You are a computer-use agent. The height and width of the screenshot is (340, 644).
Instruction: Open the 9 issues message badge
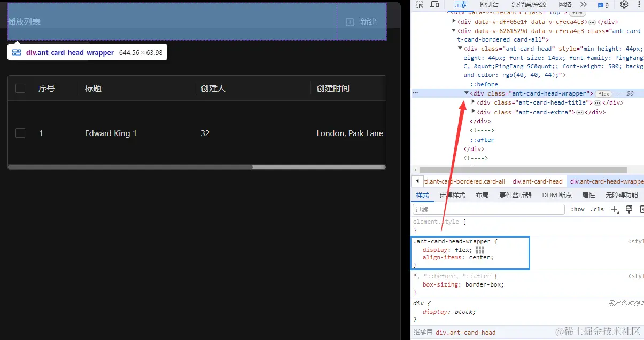(603, 5)
